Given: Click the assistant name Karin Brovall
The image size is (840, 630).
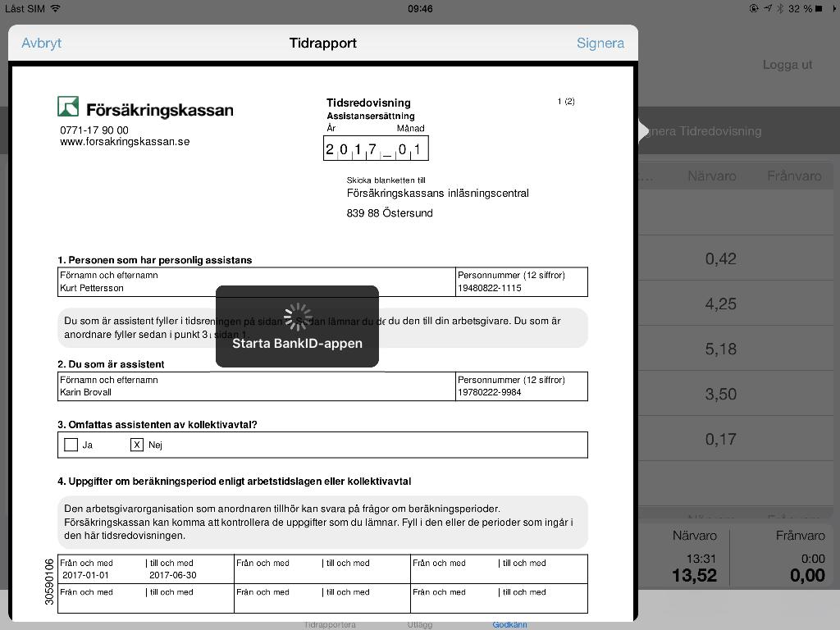Looking at the screenshot, I should (x=85, y=392).
